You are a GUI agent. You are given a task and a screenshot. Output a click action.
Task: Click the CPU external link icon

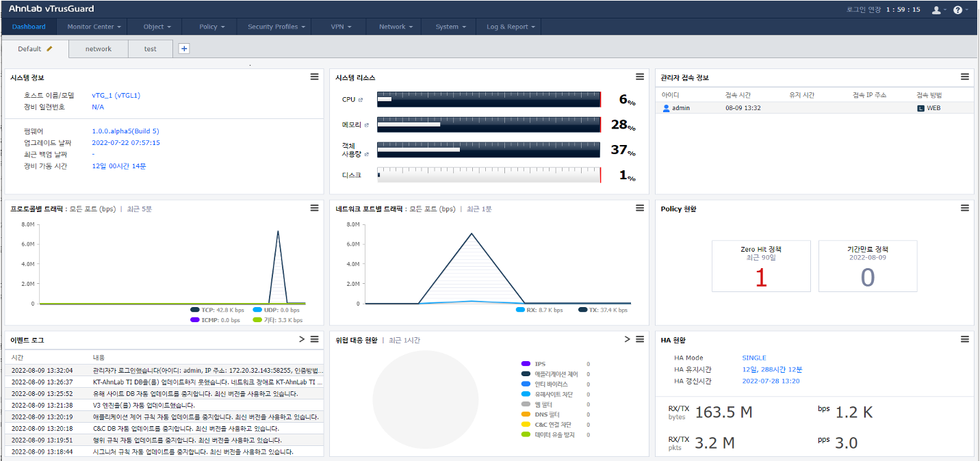click(x=361, y=100)
